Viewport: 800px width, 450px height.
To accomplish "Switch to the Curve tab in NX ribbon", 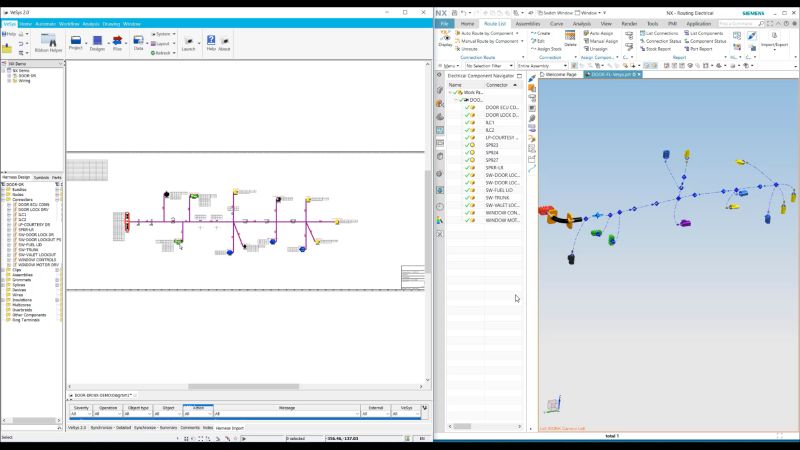I will point(556,23).
